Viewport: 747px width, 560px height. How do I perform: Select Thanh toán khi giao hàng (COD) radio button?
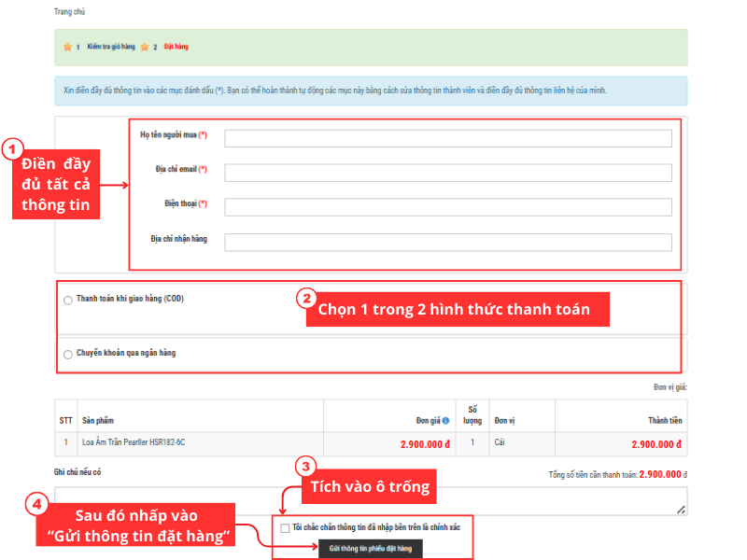(68, 301)
